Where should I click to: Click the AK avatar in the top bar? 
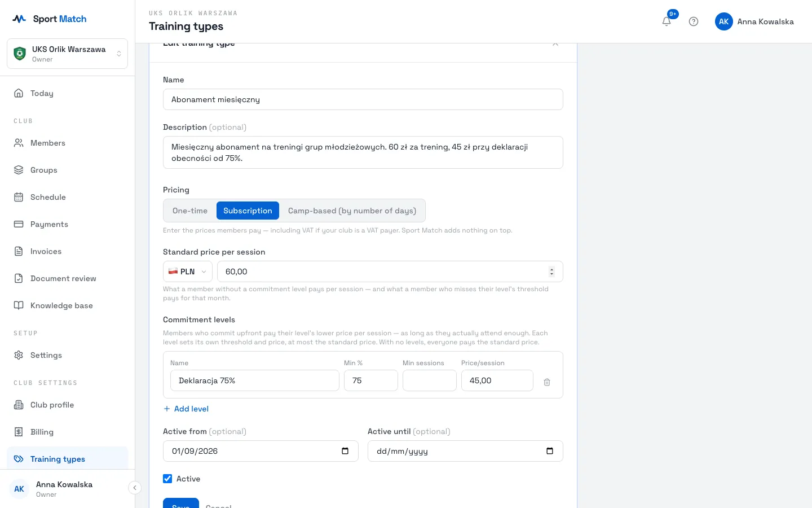[x=724, y=21]
